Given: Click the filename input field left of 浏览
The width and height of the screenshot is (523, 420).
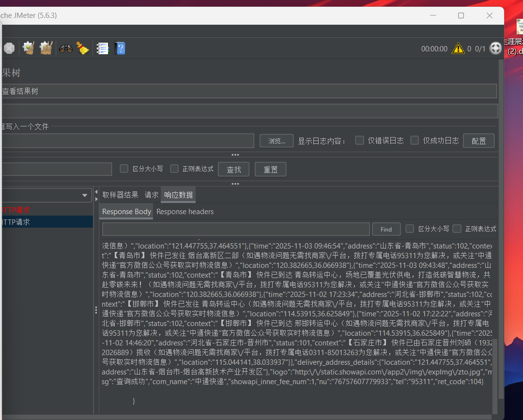Looking at the screenshot, I should pyautogui.click(x=127, y=141).
